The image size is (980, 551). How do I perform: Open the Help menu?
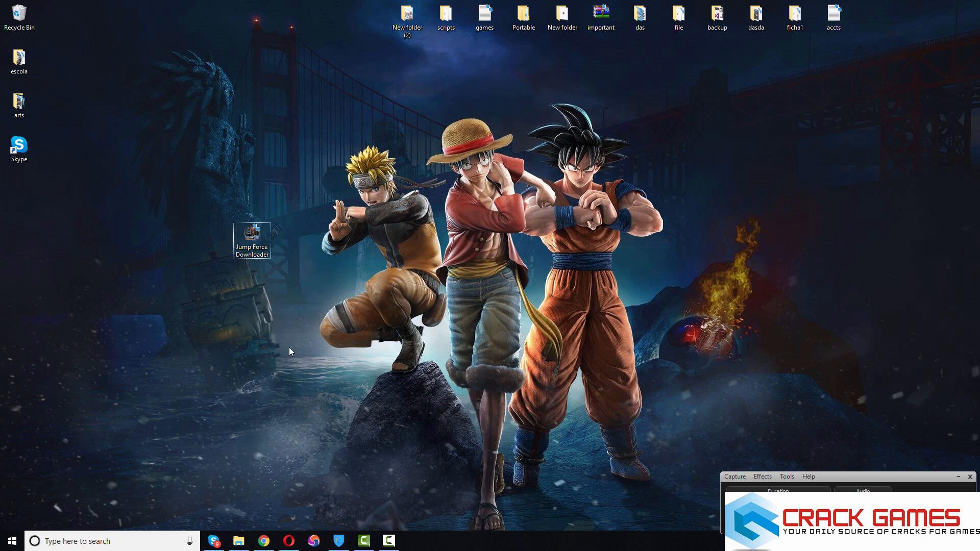point(808,477)
